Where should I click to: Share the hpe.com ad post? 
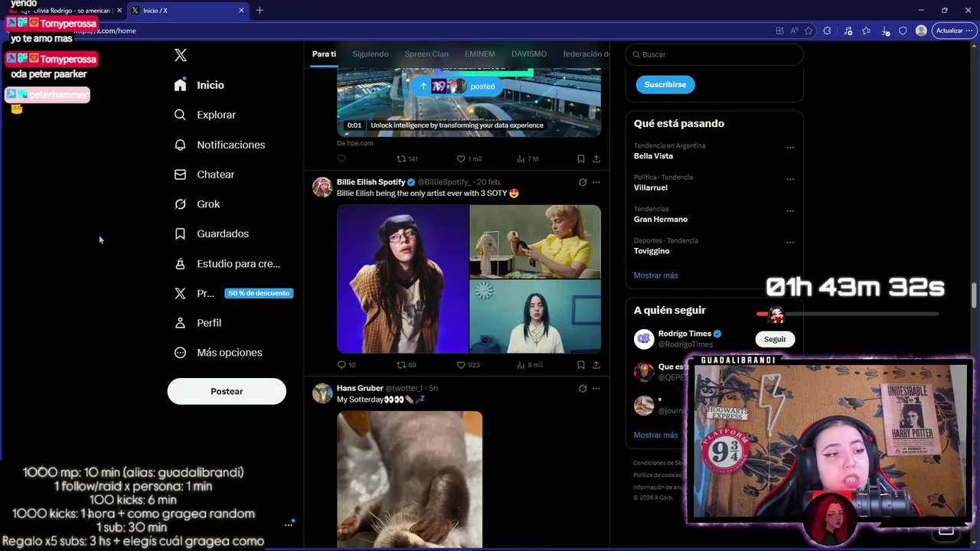pyautogui.click(x=596, y=159)
